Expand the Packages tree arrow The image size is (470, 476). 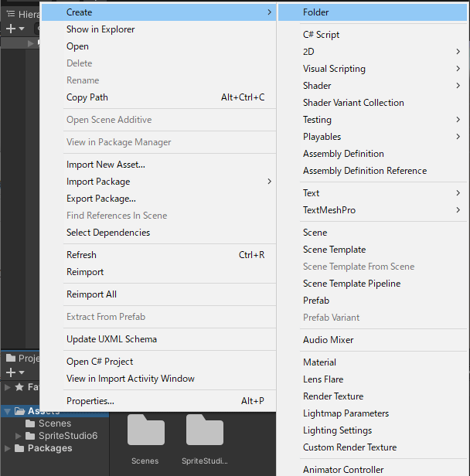pos(7,448)
